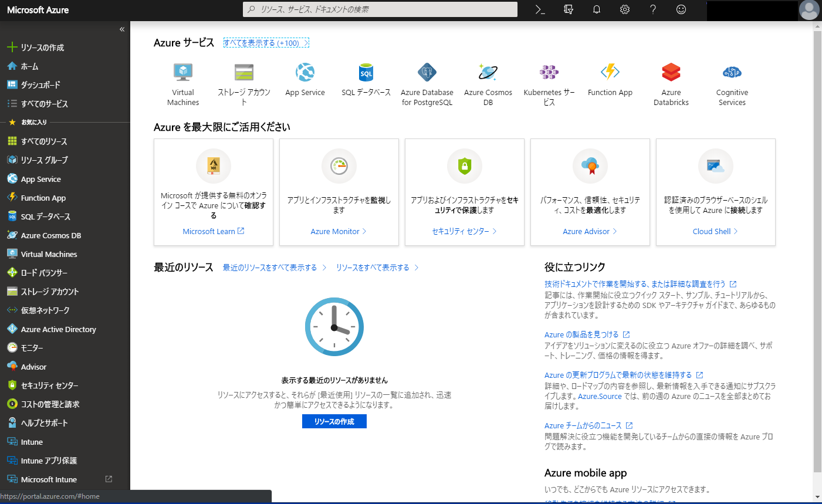Open the directory and subscription filter icon

coord(568,9)
